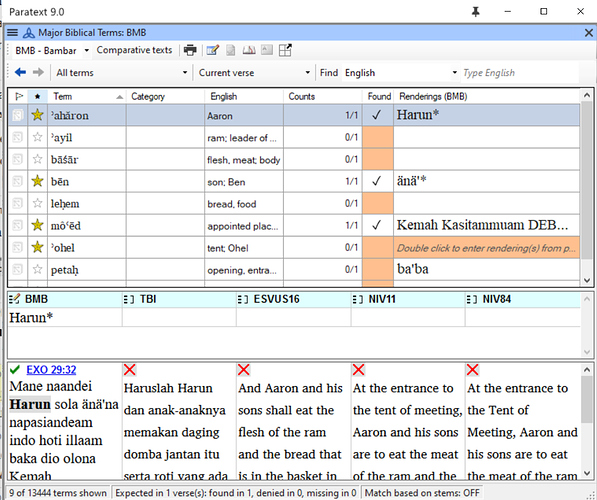Viewport: 597px width, 500px height.
Task: Click the open book icon in toolbar
Action: 249,50
